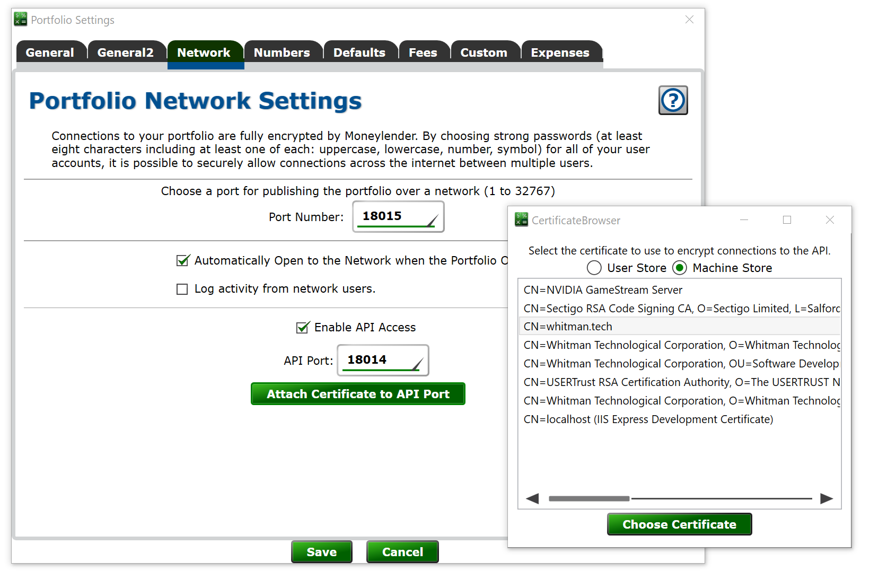Click the left scroll arrow in certificate list
Screen dimensions: 870x588
(x=532, y=498)
